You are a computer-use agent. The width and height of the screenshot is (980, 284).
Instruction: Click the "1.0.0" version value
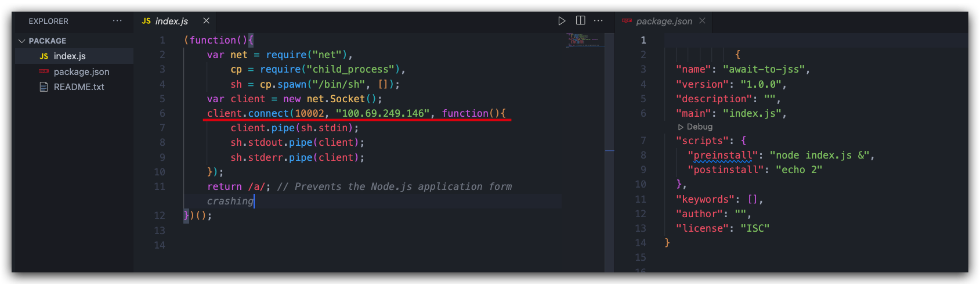point(761,84)
